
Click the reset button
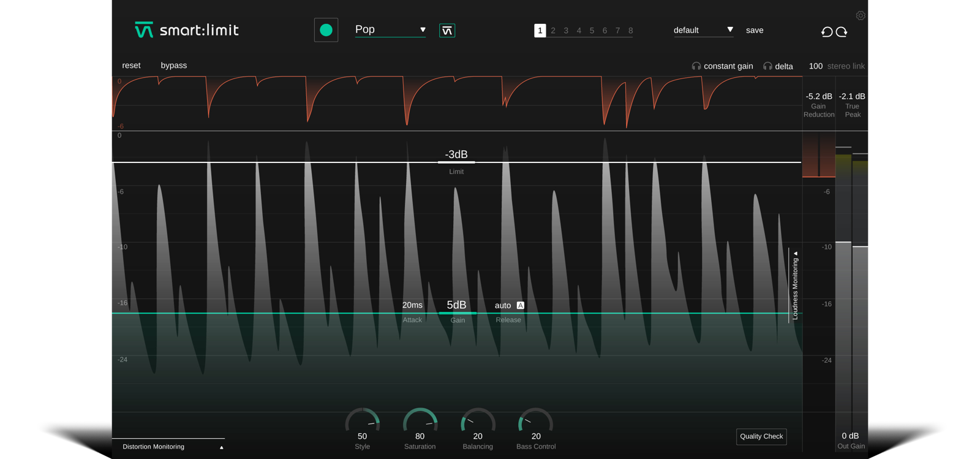[131, 66]
